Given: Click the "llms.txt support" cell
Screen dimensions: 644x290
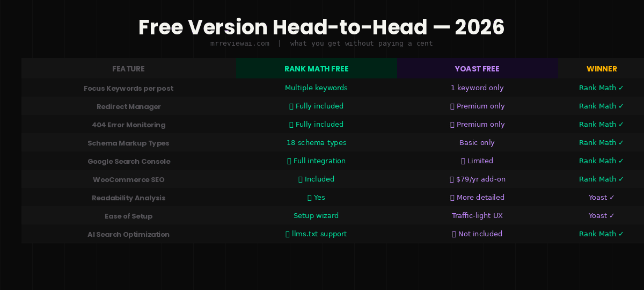Looking at the screenshot, I should [316, 234].
